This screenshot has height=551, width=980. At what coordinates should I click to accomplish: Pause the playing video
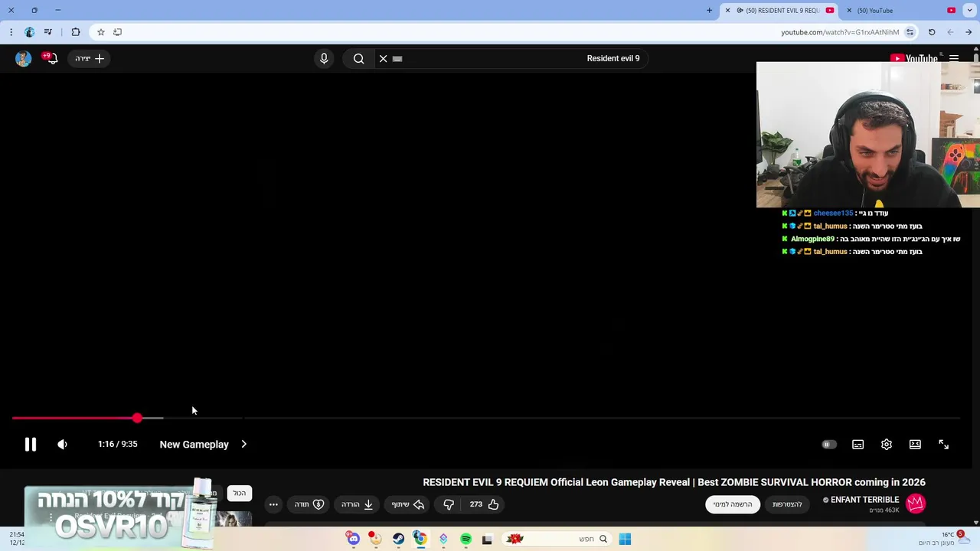tap(30, 444)
